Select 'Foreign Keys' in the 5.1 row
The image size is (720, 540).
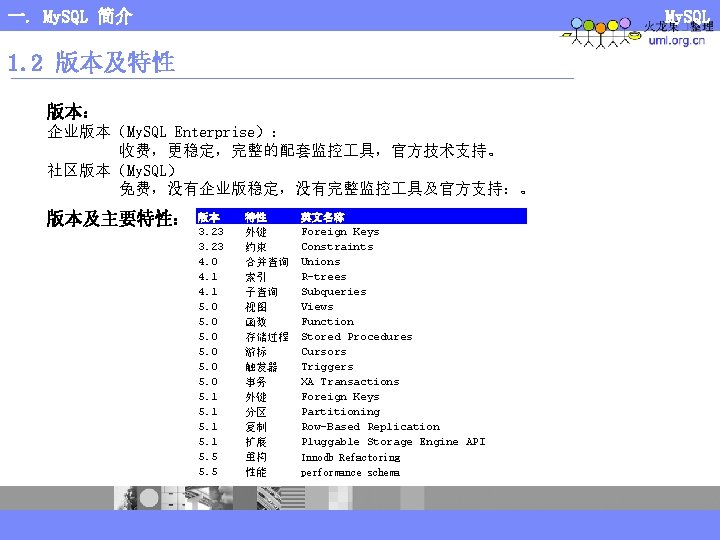click(340, 397)
